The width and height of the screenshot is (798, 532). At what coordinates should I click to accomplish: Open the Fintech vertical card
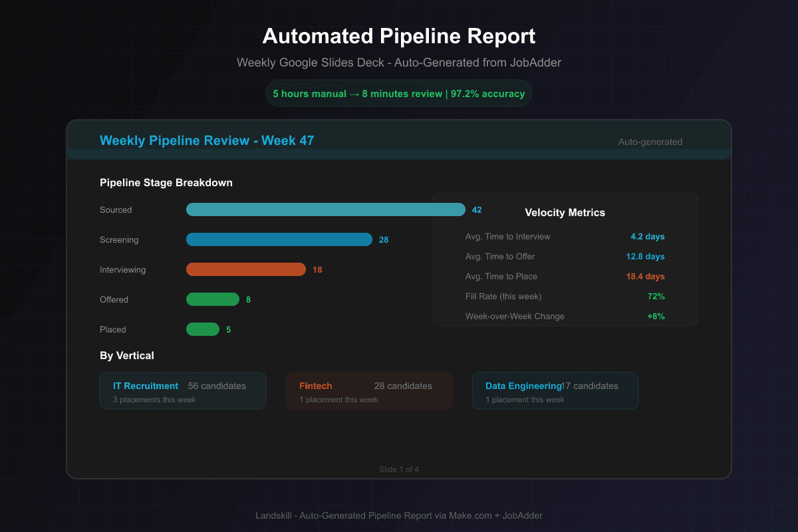(369, 390)
